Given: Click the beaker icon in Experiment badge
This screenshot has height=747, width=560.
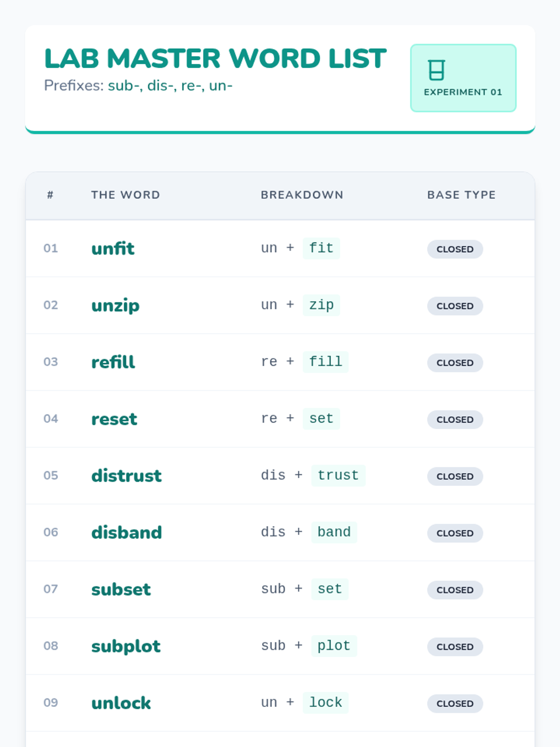Looking at the screenshot, I should click(436, 70).
